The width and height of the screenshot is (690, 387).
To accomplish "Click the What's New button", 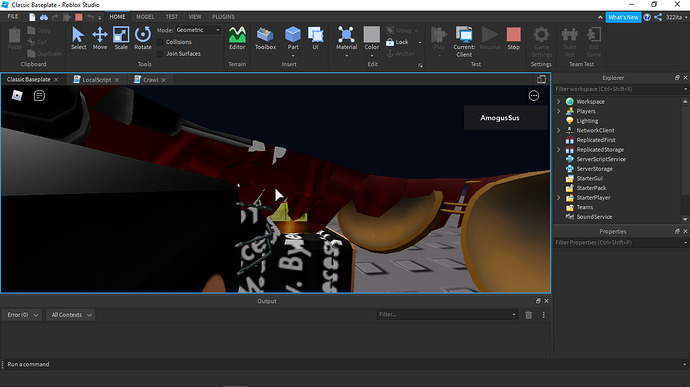I will (623, 17).
